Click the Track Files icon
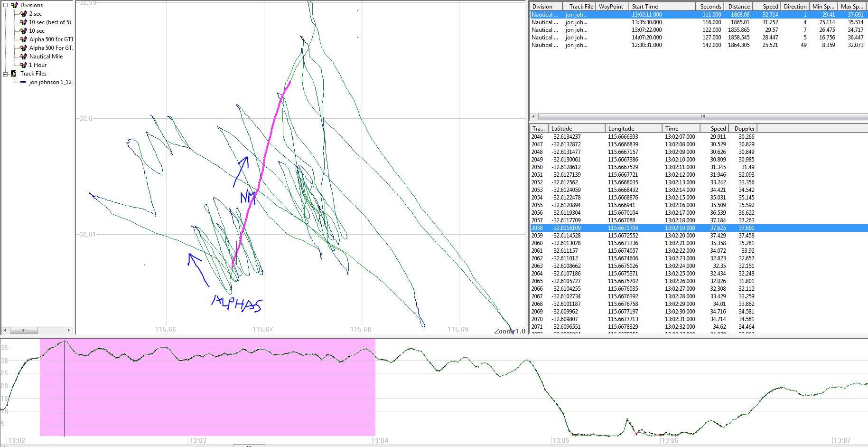868x447 pixels. point(14,74)
